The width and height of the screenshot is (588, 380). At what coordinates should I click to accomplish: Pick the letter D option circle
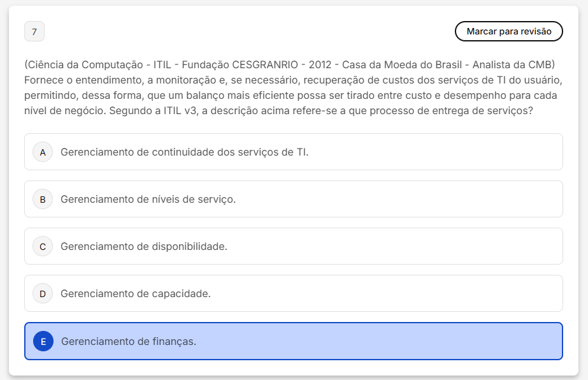[x=43, y=293]
